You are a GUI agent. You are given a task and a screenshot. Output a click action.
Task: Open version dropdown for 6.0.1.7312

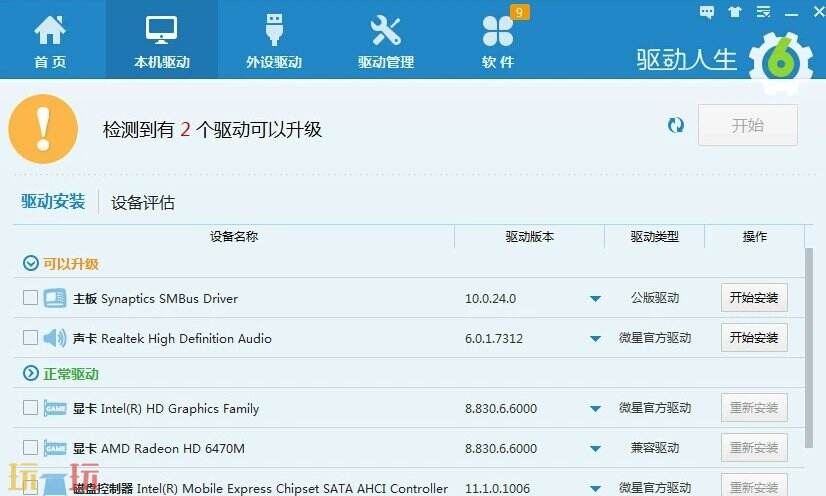pyautogui.click(x=595, y=339)
